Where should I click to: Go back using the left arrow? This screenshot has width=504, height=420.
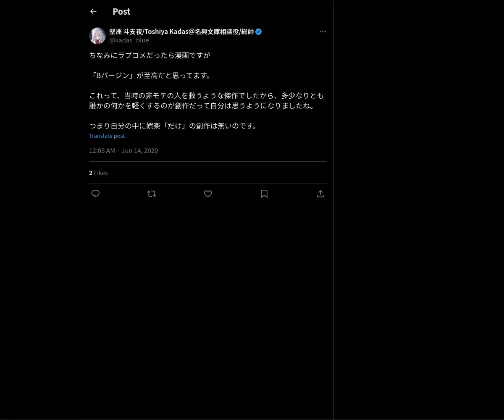tap(93, 11)
